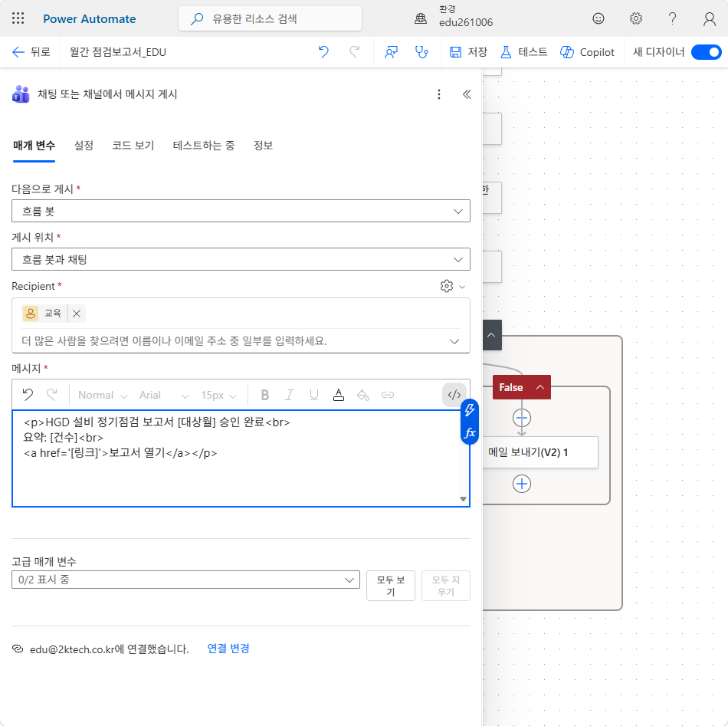The image size is (728, 726).
Task: Insert an expression with fx icon
Action: click(470, 433)
